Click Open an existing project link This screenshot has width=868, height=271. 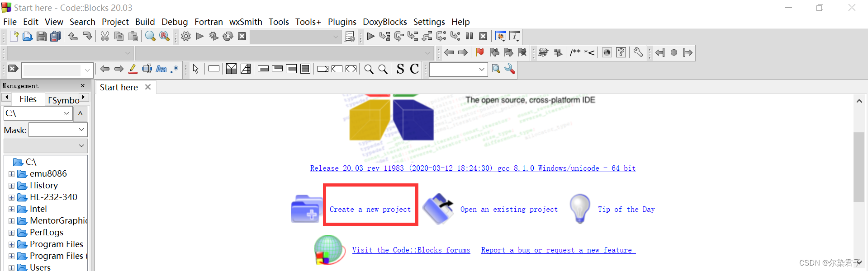point(509,210)
